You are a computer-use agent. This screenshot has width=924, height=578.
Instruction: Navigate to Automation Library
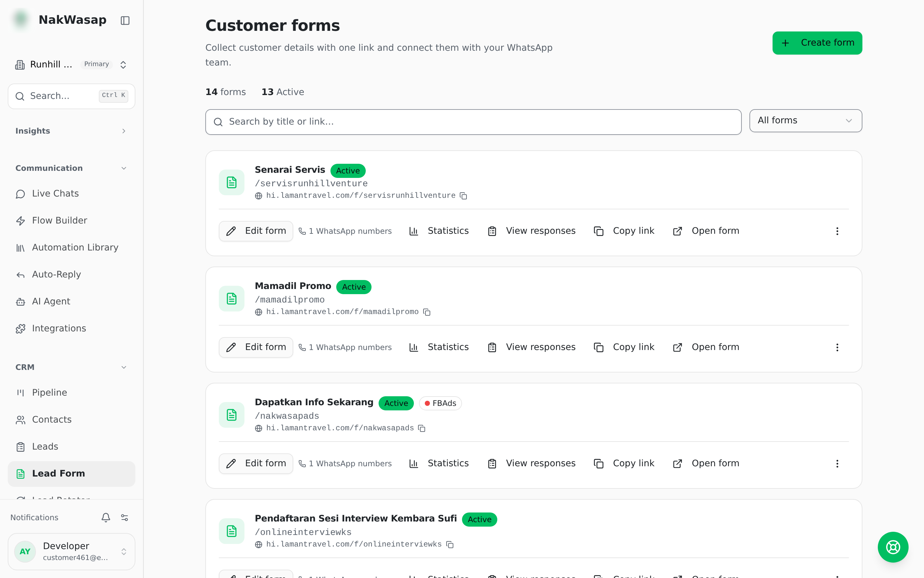[x=72, y=248]
